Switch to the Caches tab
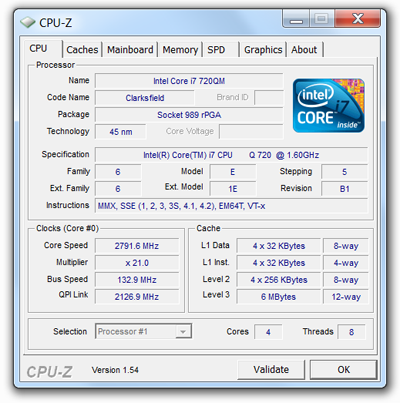Viewport: 400px width, 403px height. coord(82,50)
